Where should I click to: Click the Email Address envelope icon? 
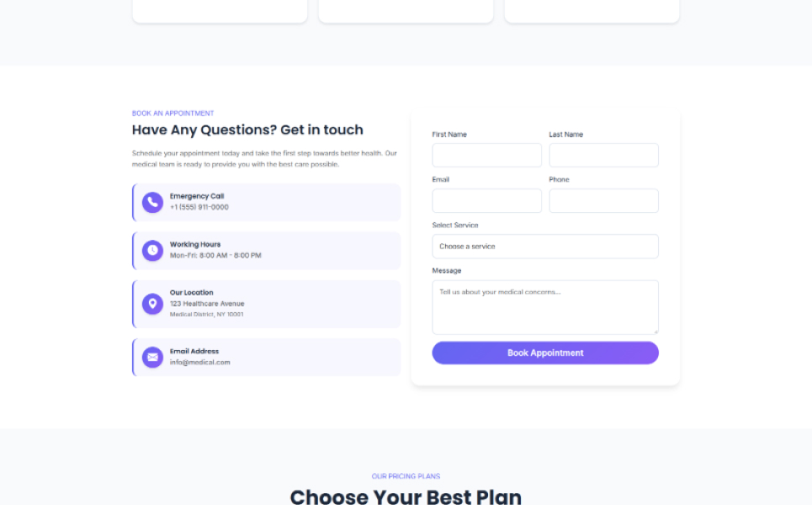coord(152,357)
